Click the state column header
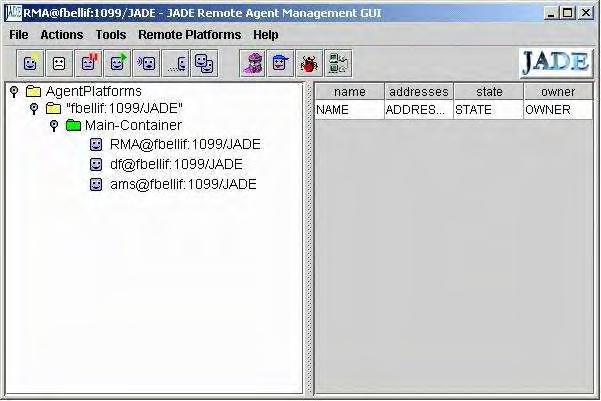 [489, 92]
